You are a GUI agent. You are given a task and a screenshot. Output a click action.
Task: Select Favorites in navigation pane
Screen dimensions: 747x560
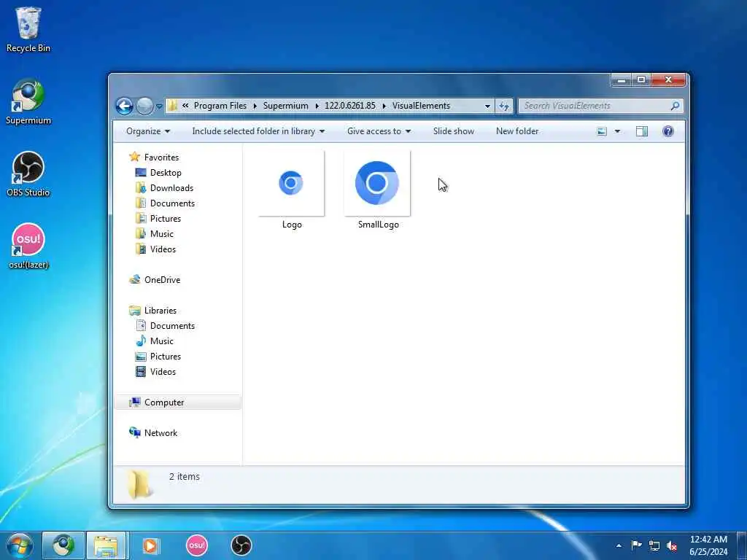click(155, 157)
